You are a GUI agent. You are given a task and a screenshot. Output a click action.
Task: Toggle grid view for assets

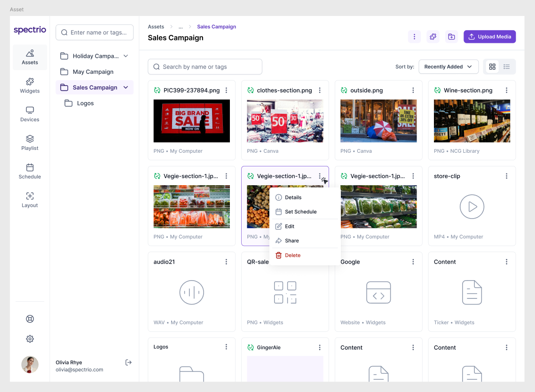pos(492,66)
